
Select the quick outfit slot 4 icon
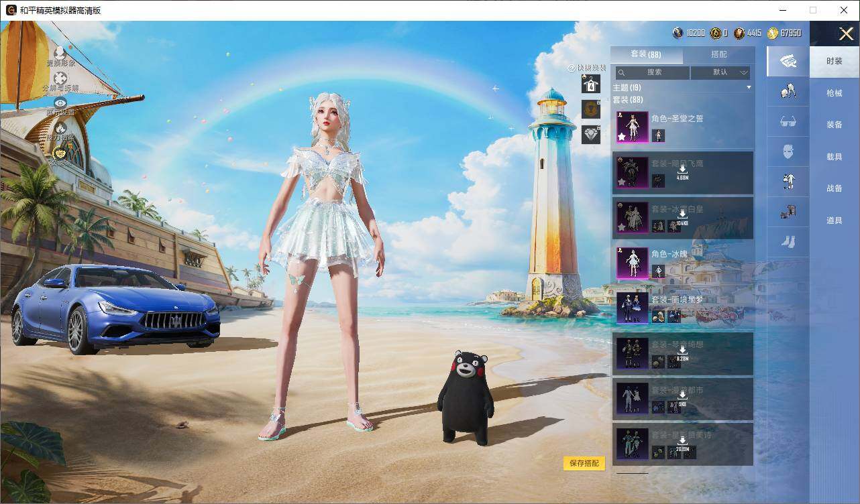point(591,84)
